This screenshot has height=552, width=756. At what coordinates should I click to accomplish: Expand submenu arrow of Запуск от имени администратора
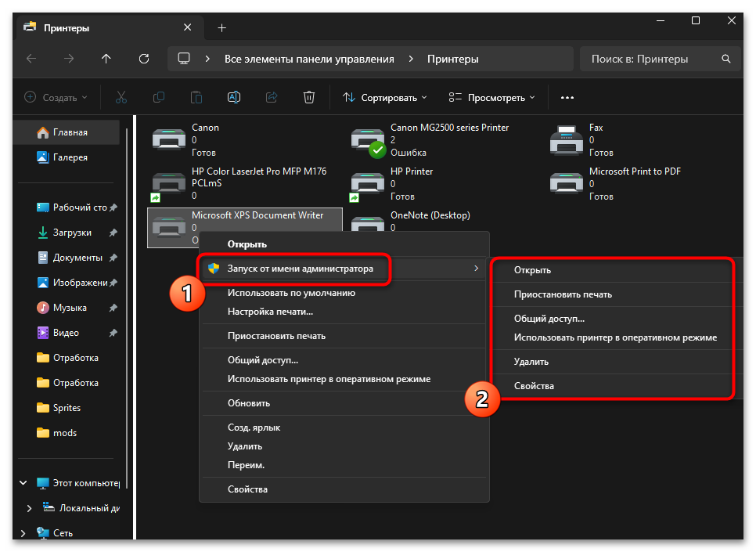(x=476, y=269)
